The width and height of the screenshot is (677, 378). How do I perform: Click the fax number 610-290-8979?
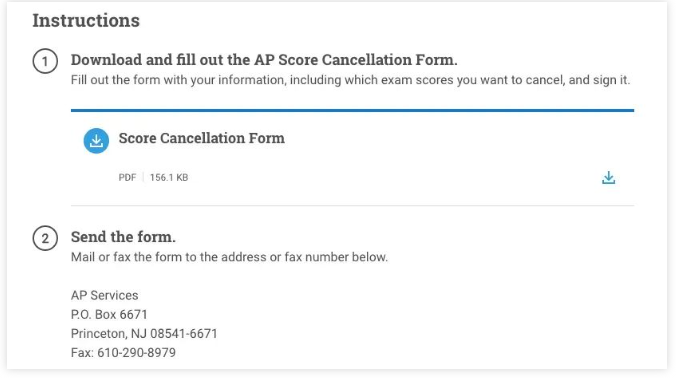(x=136, y=353)
